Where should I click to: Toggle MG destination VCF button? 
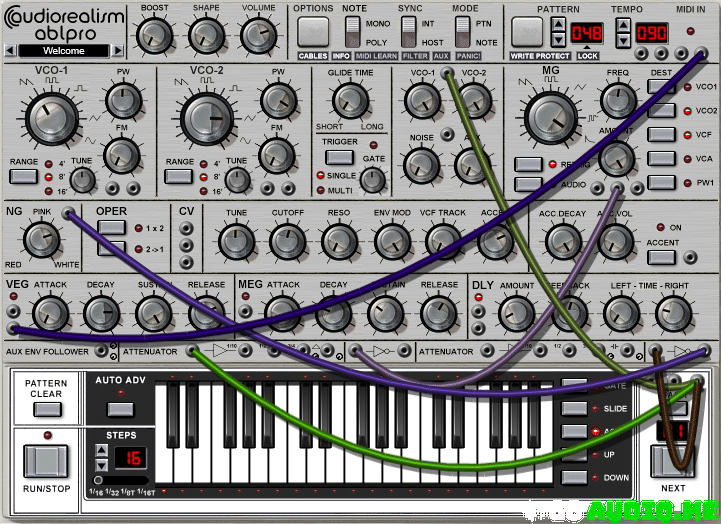[x=661, y=135]
